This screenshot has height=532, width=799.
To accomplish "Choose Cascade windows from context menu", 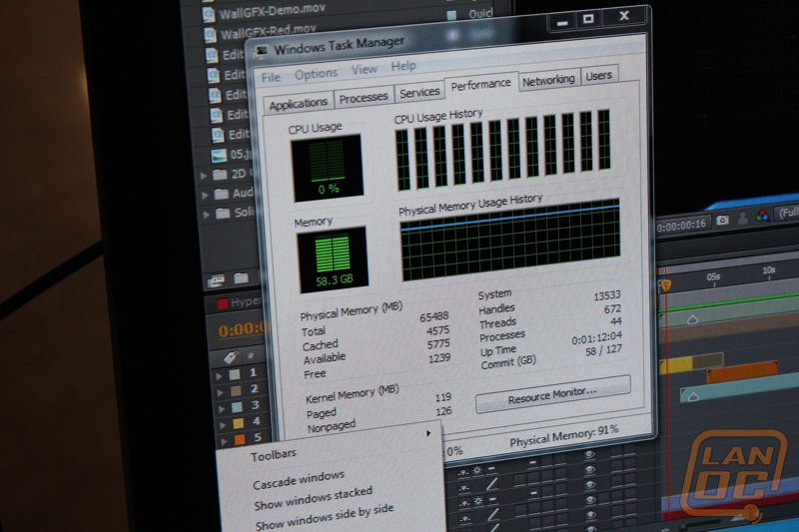I will (x=299, y=480).
